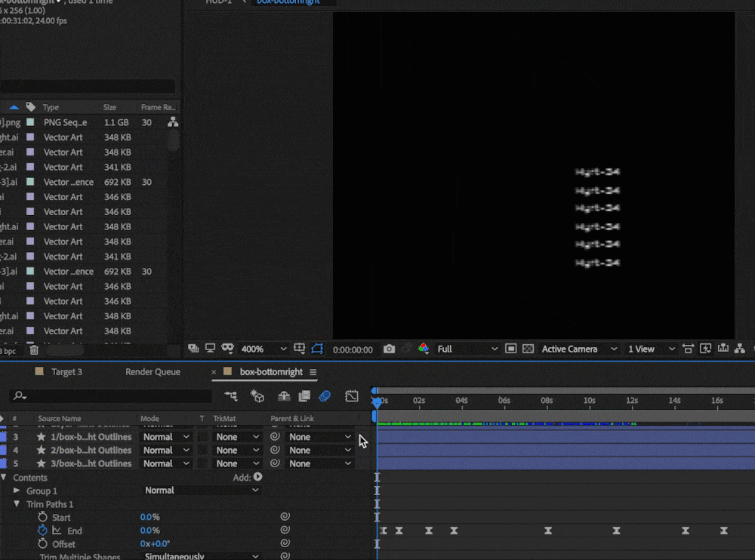This screenshot has width=755, height=560.
Task: Open the 1 View layout dropdown
Action: [x=651, y=349]
